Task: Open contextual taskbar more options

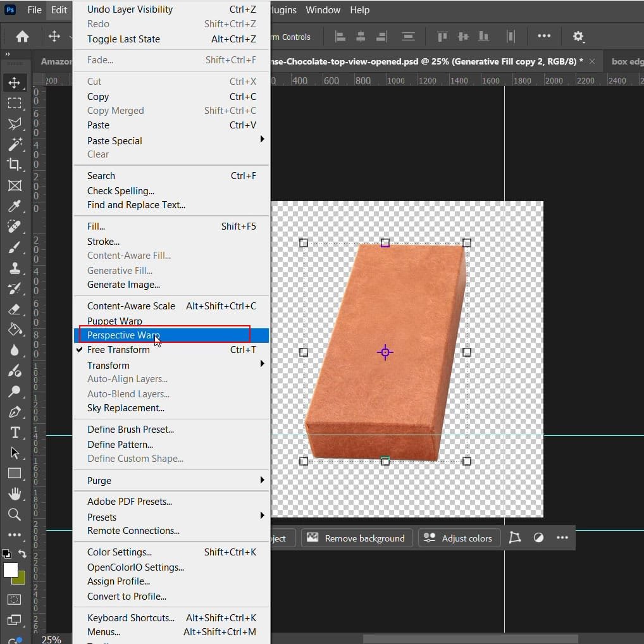Action: click(562, 538)
